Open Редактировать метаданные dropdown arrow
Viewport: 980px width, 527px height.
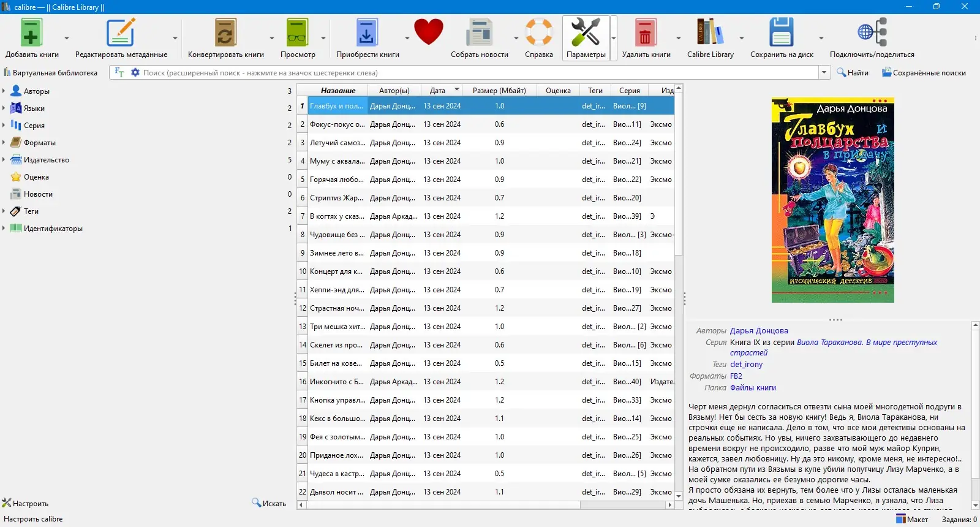click(x=175, y=38)
